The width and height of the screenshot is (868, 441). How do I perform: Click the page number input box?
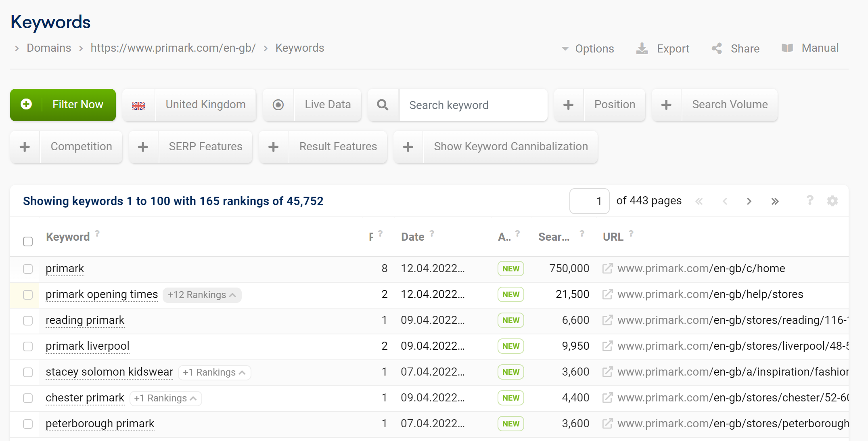589,201
